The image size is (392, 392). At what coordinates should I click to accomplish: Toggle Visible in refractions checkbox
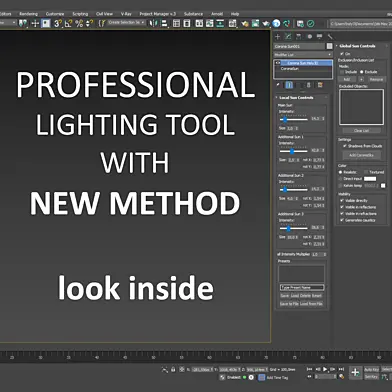(x=342, y=214)
